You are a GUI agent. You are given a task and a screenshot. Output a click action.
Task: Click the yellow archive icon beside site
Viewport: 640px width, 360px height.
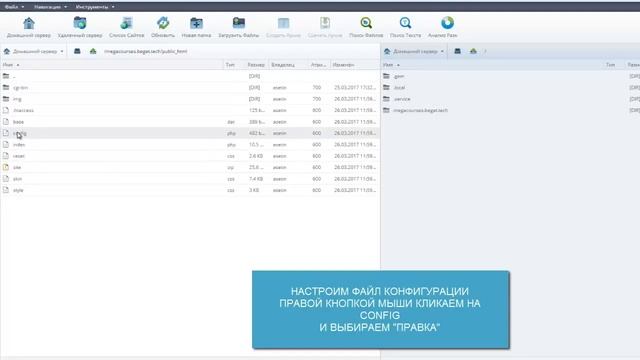tap(6, 167)
